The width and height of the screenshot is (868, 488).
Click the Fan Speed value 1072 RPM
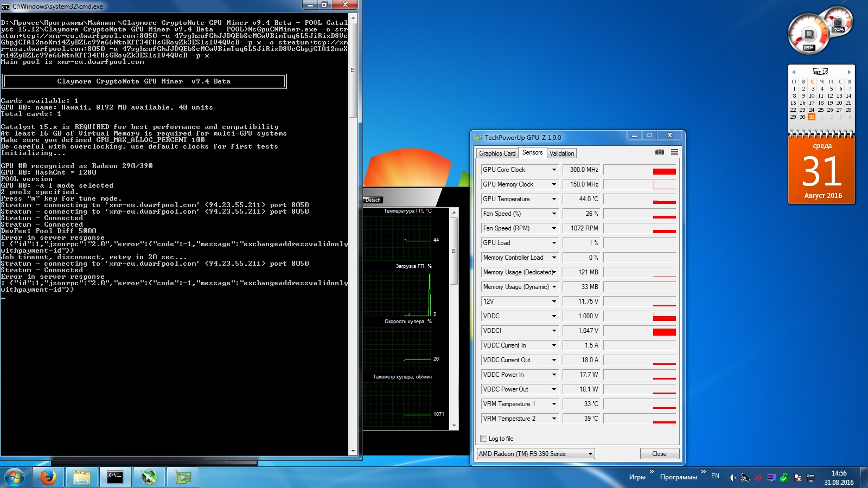tap(581, 228)
